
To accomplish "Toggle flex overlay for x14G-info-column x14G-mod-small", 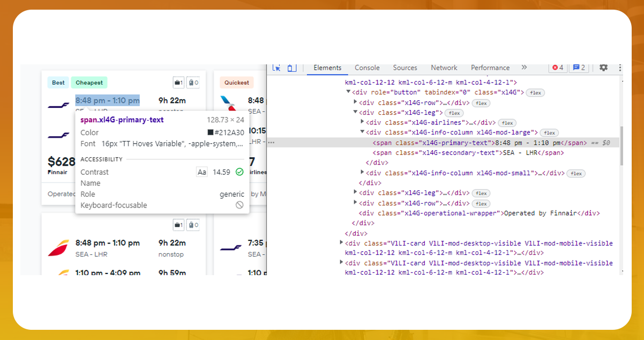I will click(576, 173).
